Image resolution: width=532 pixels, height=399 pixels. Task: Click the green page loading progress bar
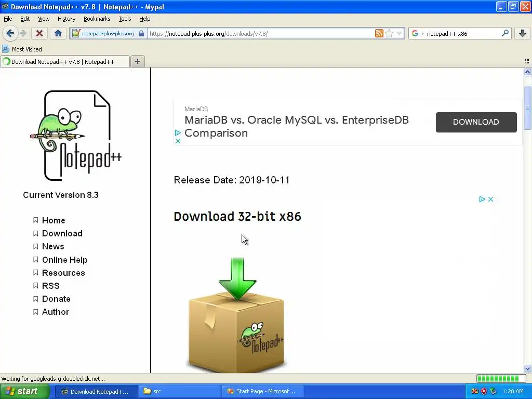click(501, 379)
